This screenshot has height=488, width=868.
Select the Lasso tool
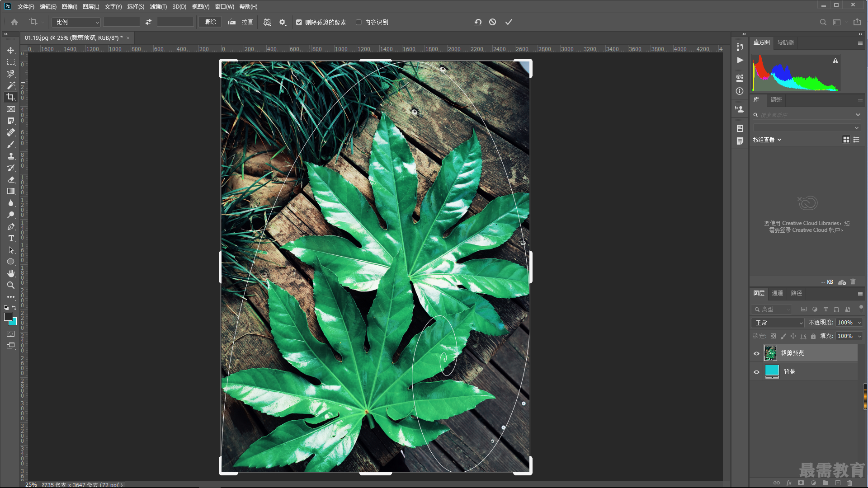(x=11, y=74)
